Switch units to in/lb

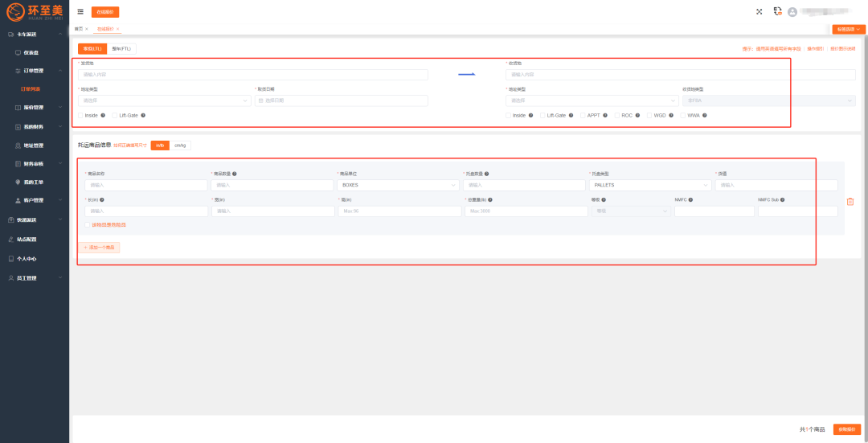160,145
